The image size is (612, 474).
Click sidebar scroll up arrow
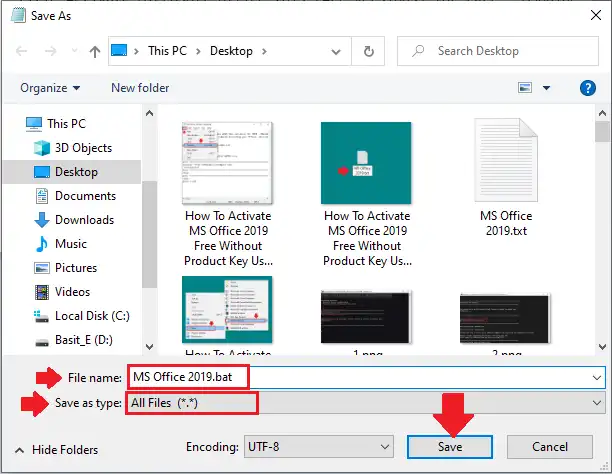coord(149,113)
